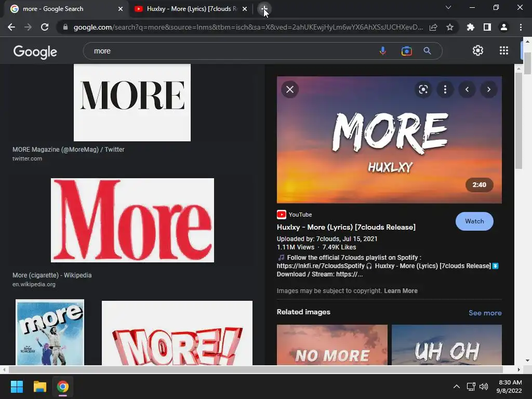Click the Google search magnifier button

[428, 51]
